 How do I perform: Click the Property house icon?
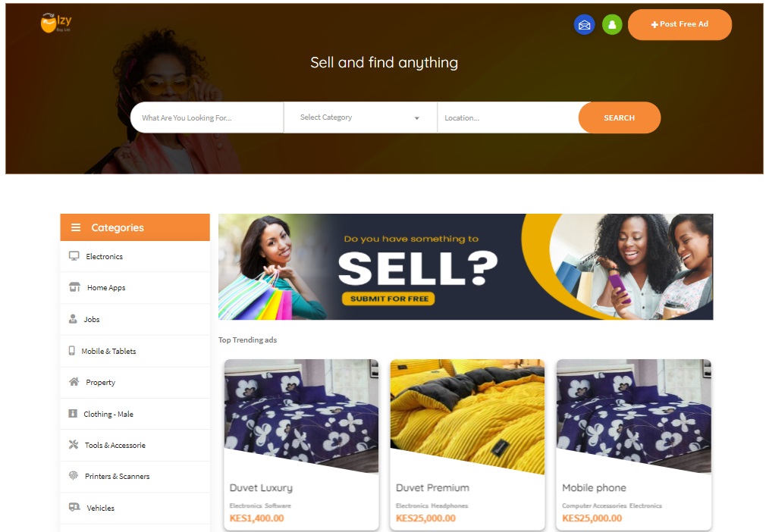pyautogui.click(x=74, y=382)
